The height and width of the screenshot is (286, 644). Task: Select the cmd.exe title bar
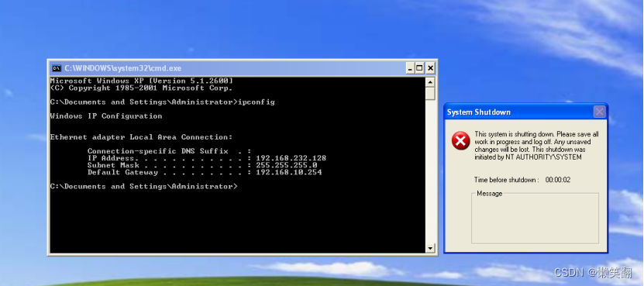[x=230, y=68]
